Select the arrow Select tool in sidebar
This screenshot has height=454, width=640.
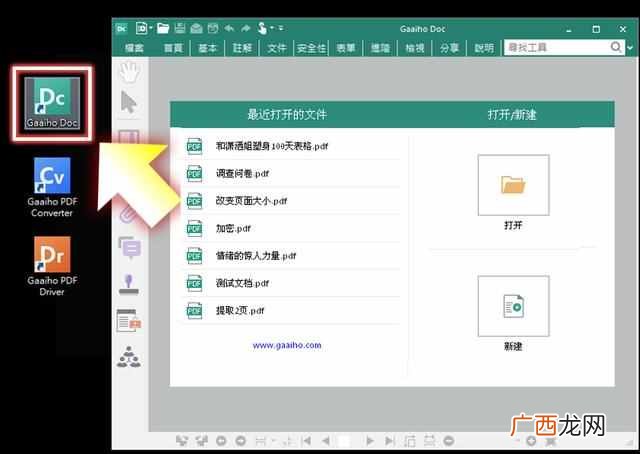tap(129, 102)
